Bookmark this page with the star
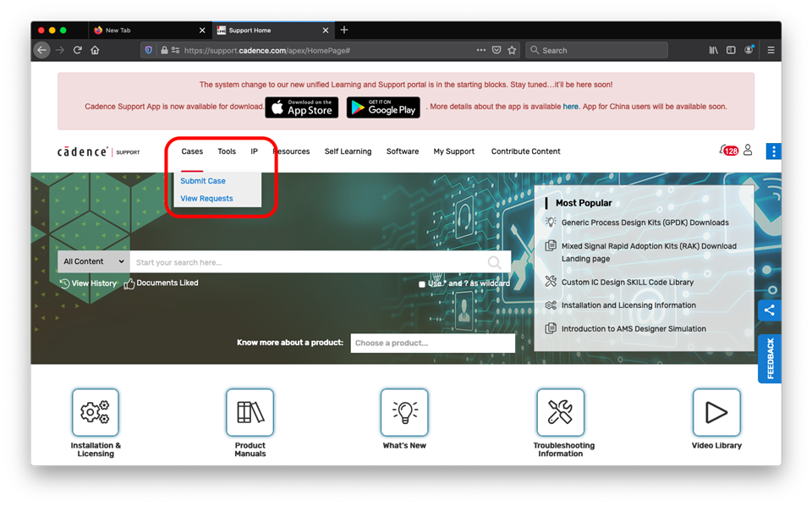Viewport: 812px width, 506px height. click(513, 50)
